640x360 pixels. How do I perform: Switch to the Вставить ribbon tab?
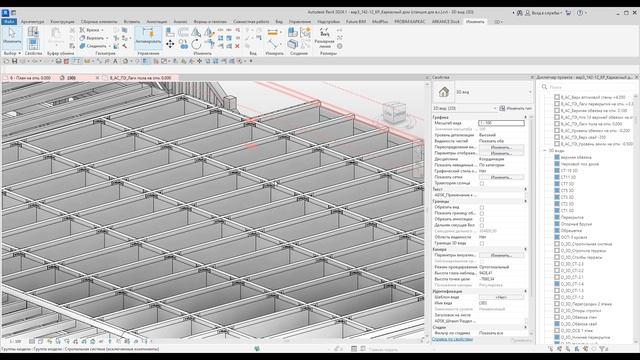point(131,22)
